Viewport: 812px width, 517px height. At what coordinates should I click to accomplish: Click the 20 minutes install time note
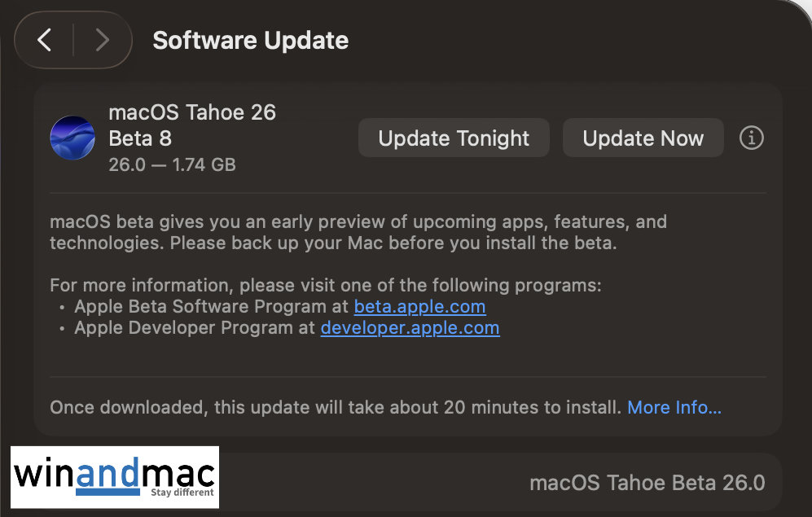pos(336,407)
